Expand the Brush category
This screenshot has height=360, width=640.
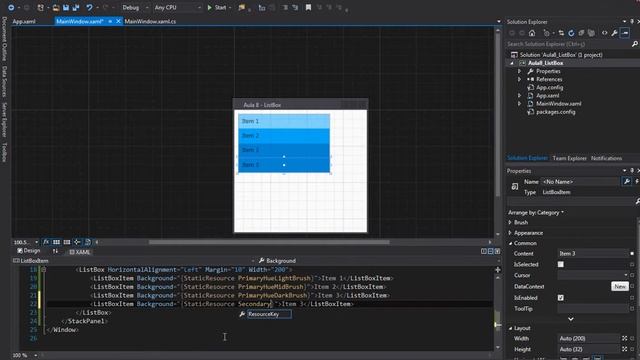[x=510, y=222]
